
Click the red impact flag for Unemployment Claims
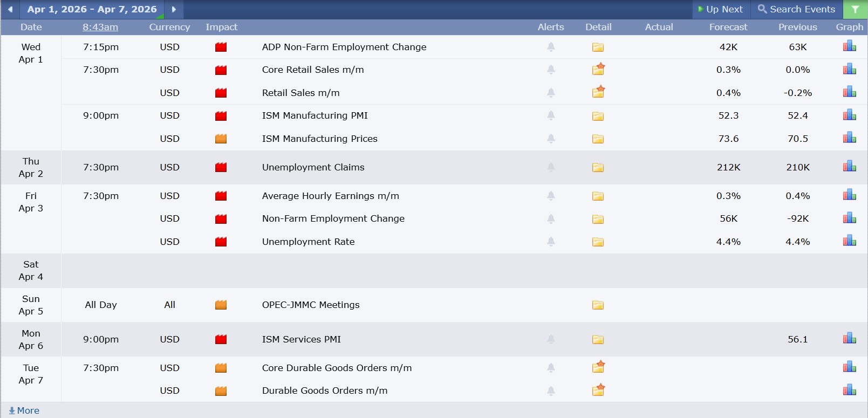[221, 167]
